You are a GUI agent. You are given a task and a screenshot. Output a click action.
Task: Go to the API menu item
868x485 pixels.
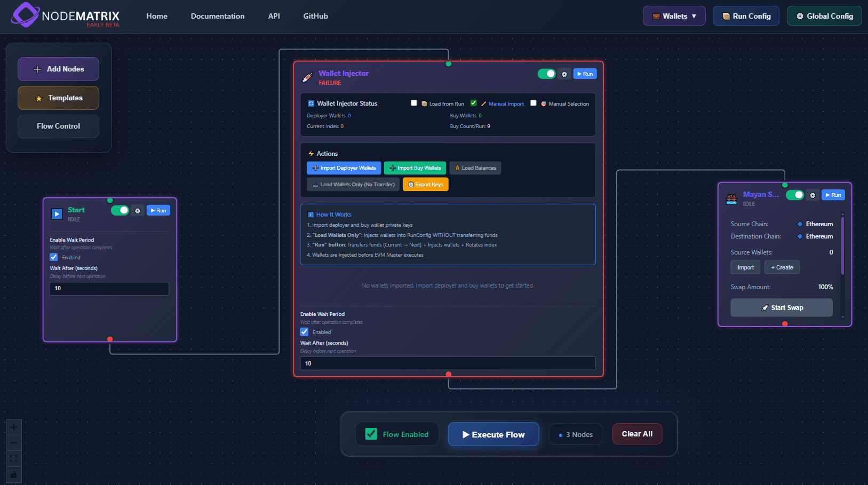[x=274, y=16]
